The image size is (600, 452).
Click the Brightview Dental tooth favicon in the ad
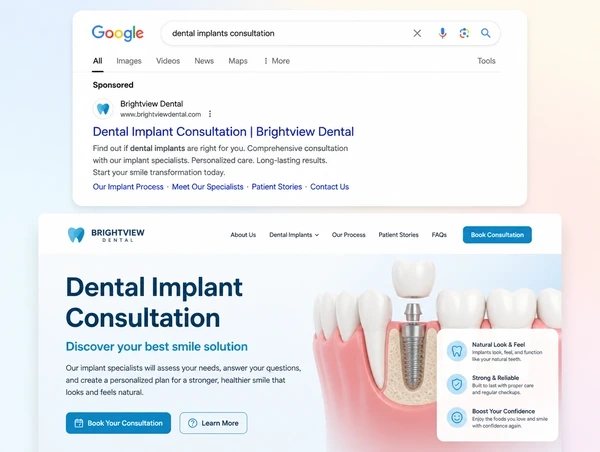(x=103, y=109)
